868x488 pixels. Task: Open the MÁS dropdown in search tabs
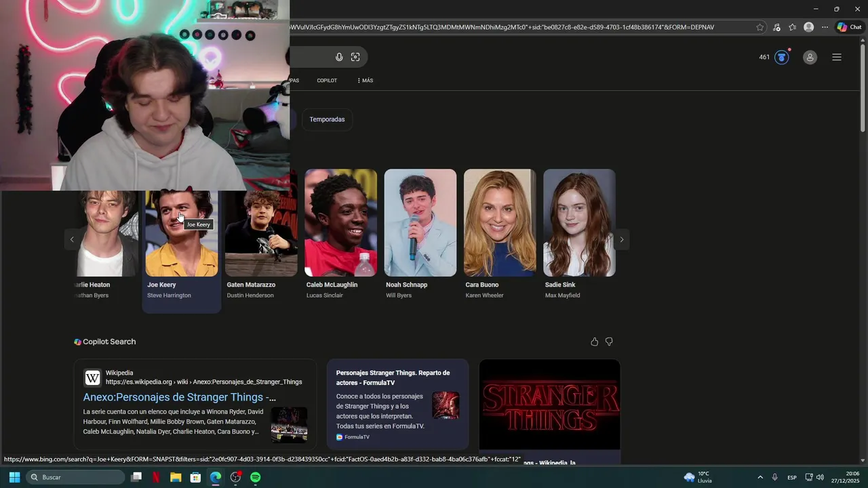365,81
